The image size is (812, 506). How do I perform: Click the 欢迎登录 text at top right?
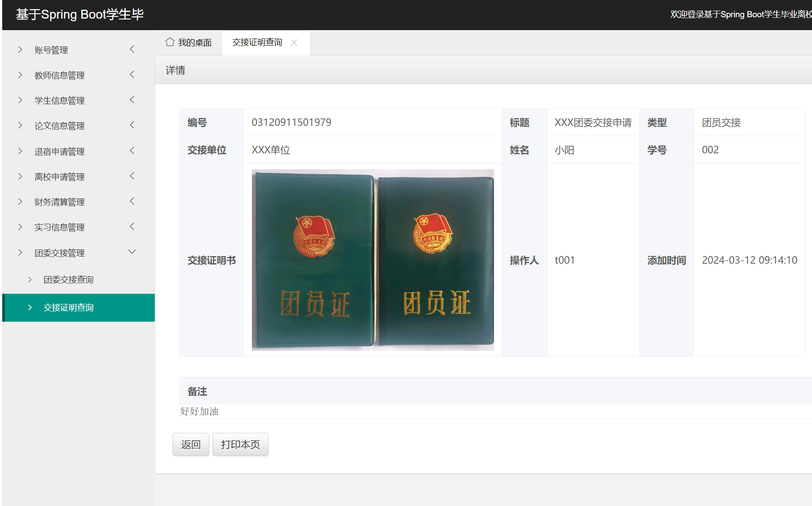(x=740, y=14)
